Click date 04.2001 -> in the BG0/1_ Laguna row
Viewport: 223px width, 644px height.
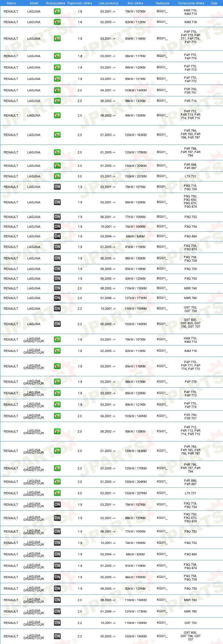pos(108,90)
